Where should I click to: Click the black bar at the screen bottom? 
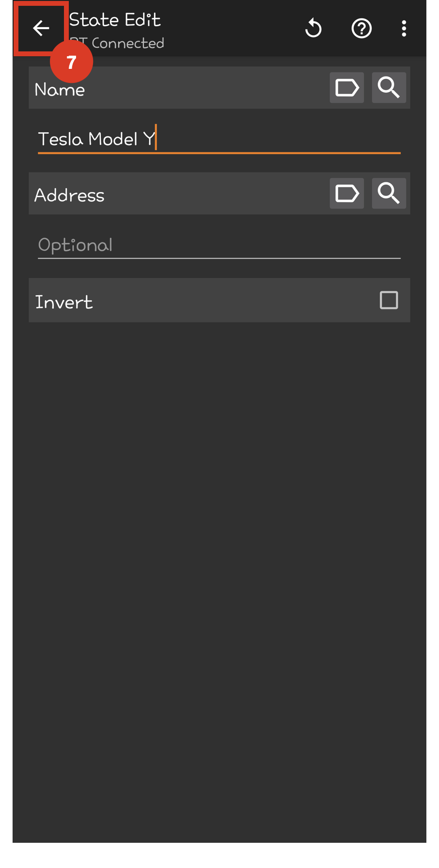pos(219,855)
